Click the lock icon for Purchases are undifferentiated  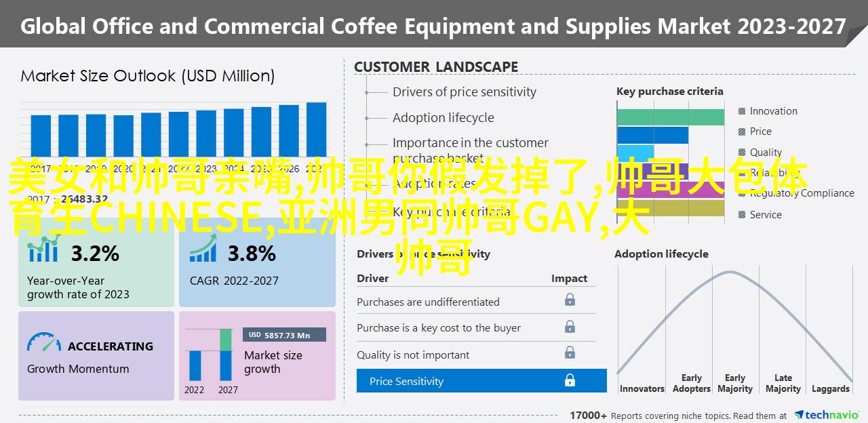click(x=570, y=300)
